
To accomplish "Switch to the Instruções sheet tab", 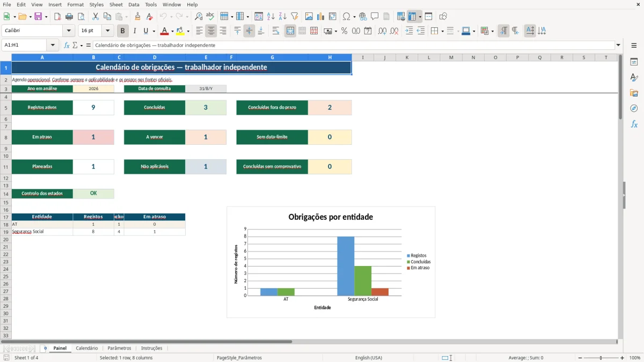I will [152, 348].
